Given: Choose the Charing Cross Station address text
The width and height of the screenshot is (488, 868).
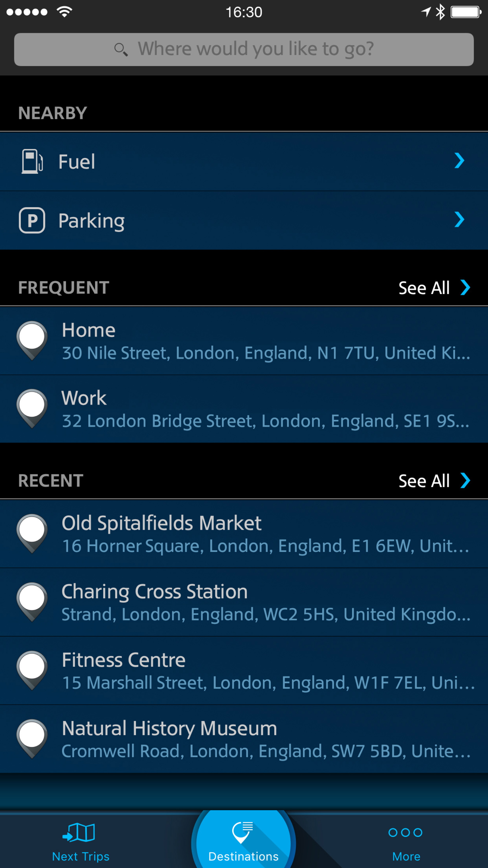Looking at the screenshot, I should click(265, 614).
